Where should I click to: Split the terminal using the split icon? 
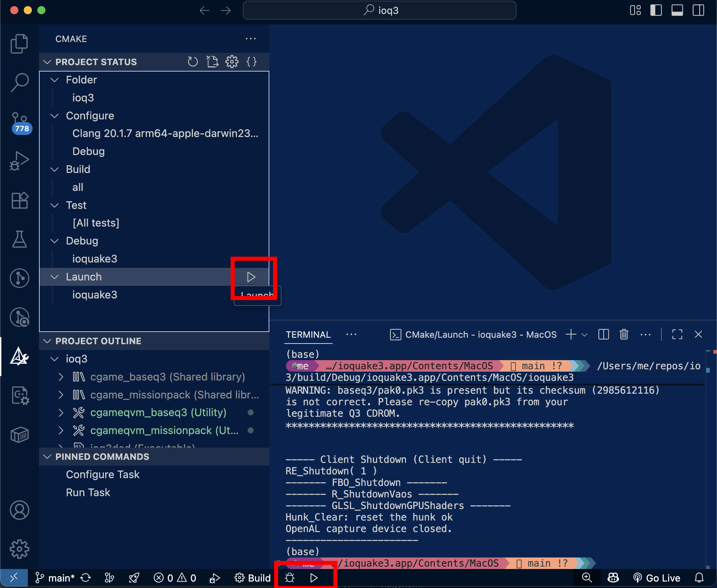(603, 335)
